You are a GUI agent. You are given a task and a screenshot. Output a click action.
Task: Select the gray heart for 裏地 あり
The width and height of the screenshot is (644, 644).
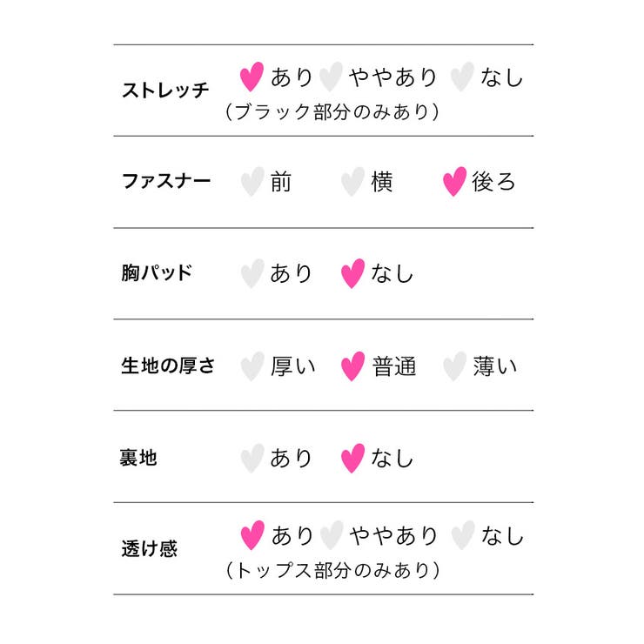pos(252,459)
